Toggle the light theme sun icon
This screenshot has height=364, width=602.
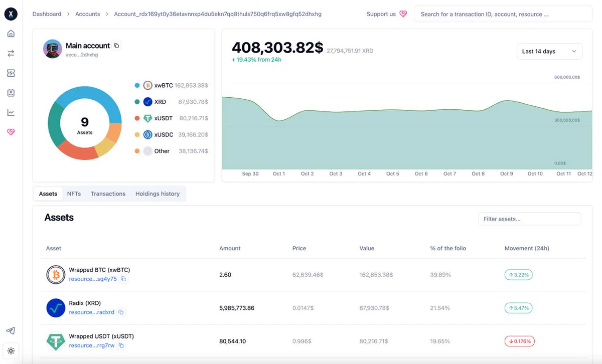point(11,351)
